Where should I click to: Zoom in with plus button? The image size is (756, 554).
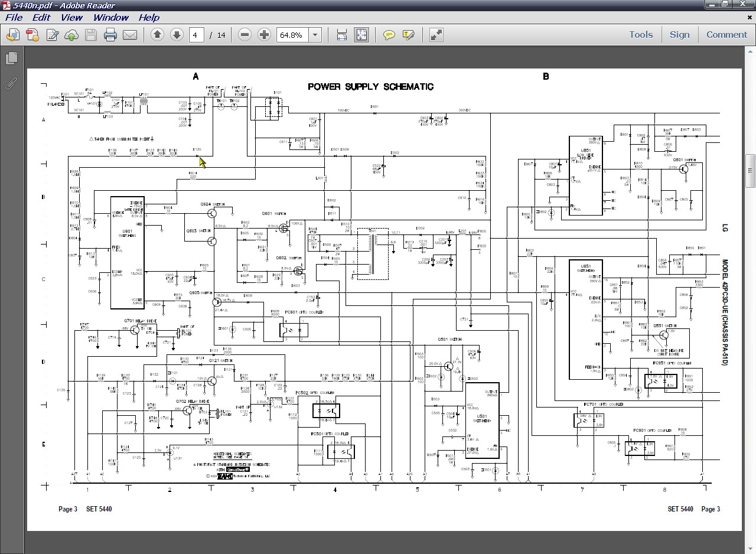pyautogui.click(x=264, y=35)
